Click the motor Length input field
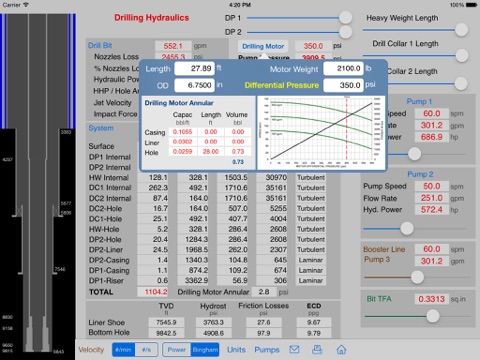This screenshot has height=360, width=480. 195,69
